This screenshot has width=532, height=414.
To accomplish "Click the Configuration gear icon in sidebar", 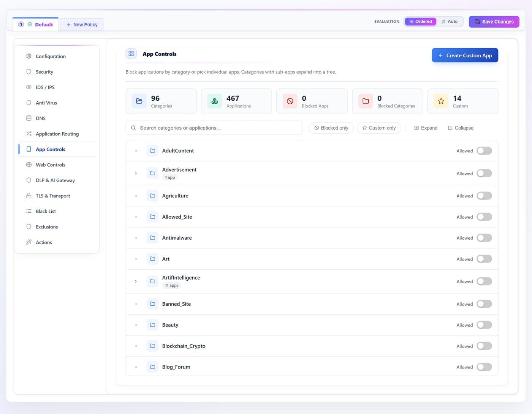I will (28, 56).
